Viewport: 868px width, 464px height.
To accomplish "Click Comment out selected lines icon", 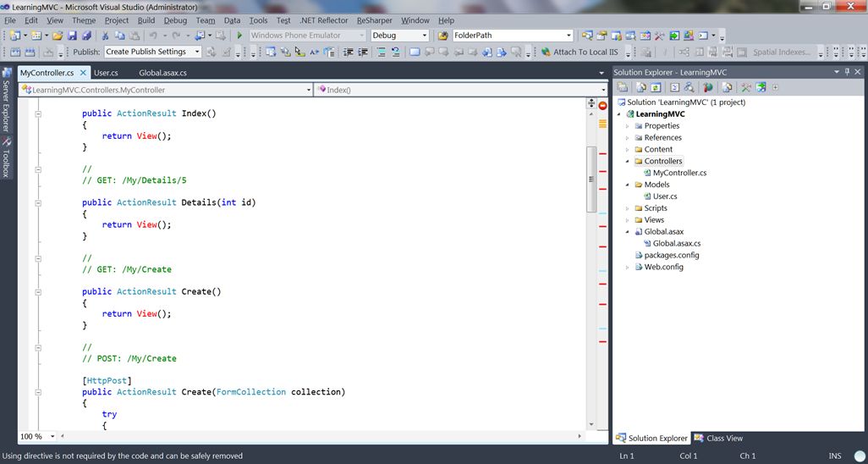I will 382,52.
